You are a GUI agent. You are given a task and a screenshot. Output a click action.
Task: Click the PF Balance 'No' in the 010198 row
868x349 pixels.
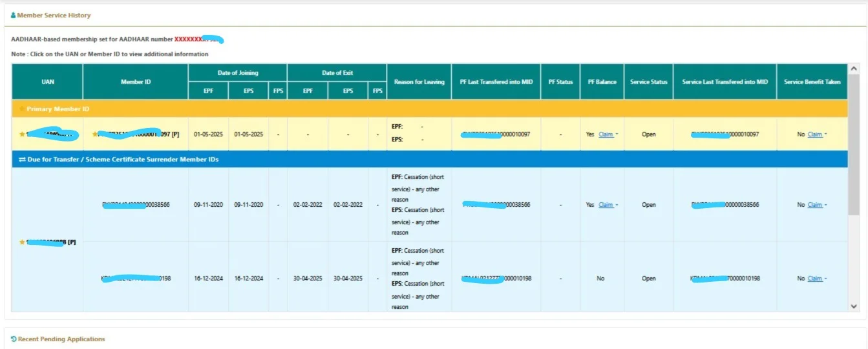[601, 279]
